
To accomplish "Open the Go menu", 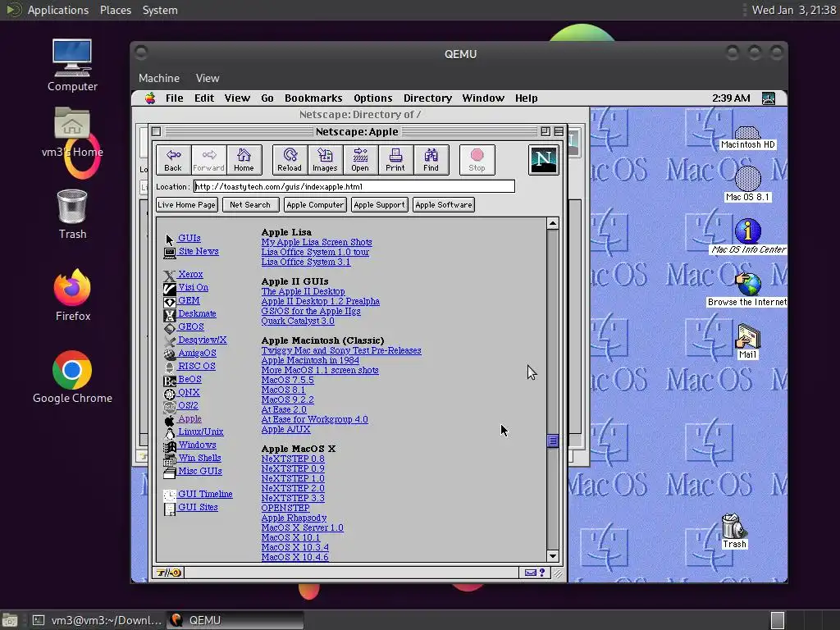I will [x=267, y=98].
